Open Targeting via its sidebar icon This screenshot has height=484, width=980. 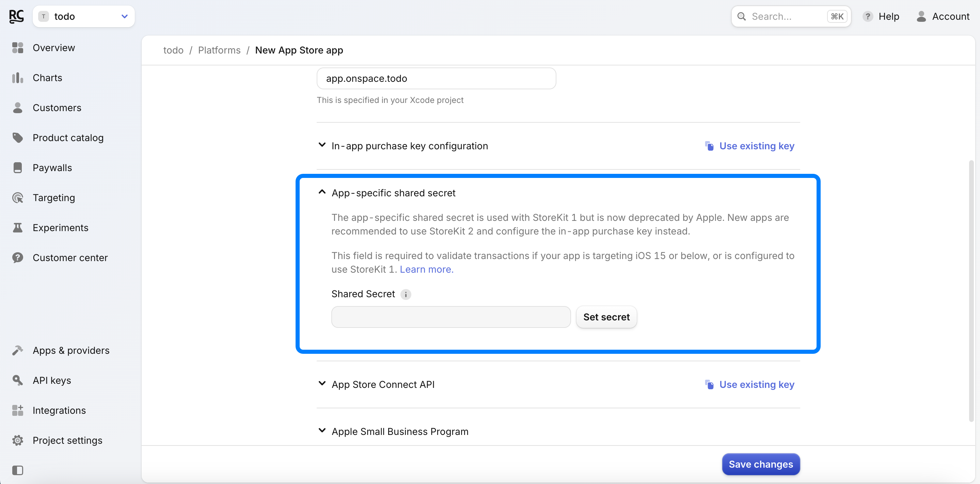click(17, 198)
